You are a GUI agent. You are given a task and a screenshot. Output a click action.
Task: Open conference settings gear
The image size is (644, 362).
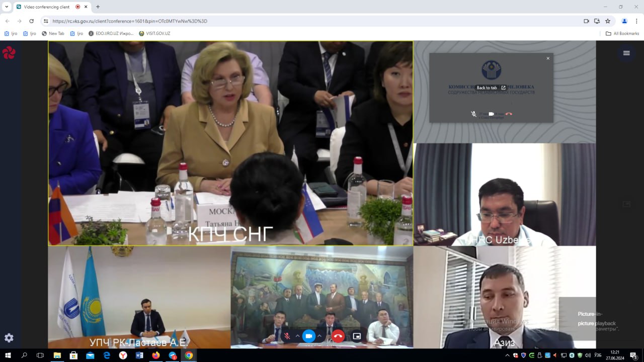[9, 338]
